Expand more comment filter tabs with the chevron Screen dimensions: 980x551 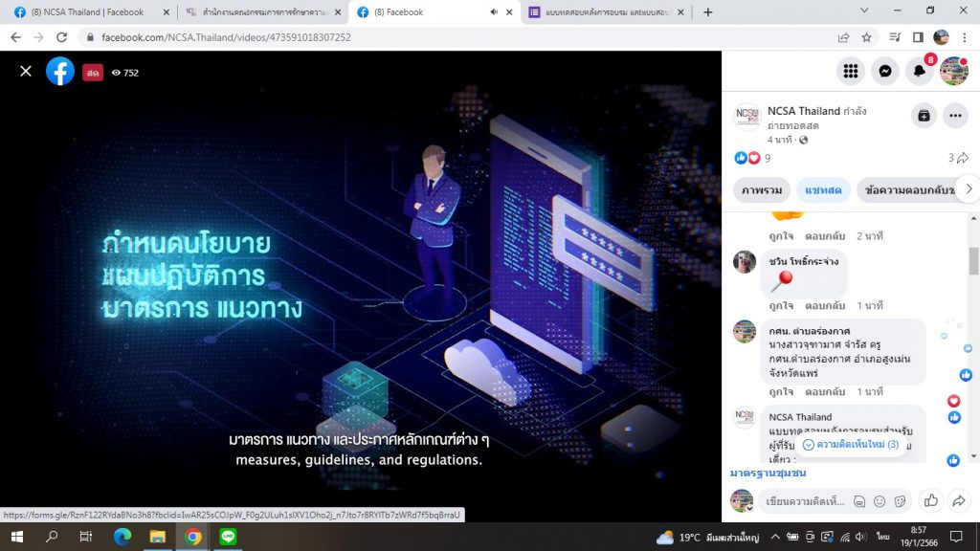pos(969,189)
